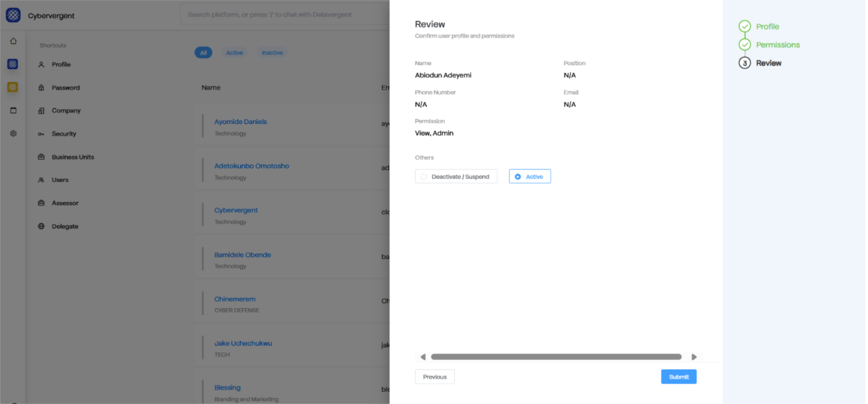Go back with the Previous button
The image size is (868, 404).
[x=435, y=377]
